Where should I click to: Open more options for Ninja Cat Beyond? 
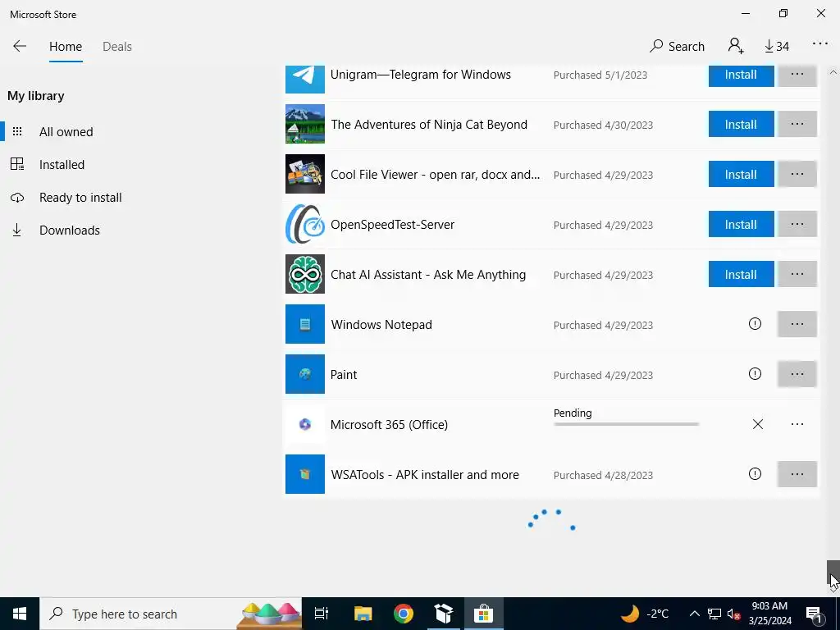tap(797, 125)
